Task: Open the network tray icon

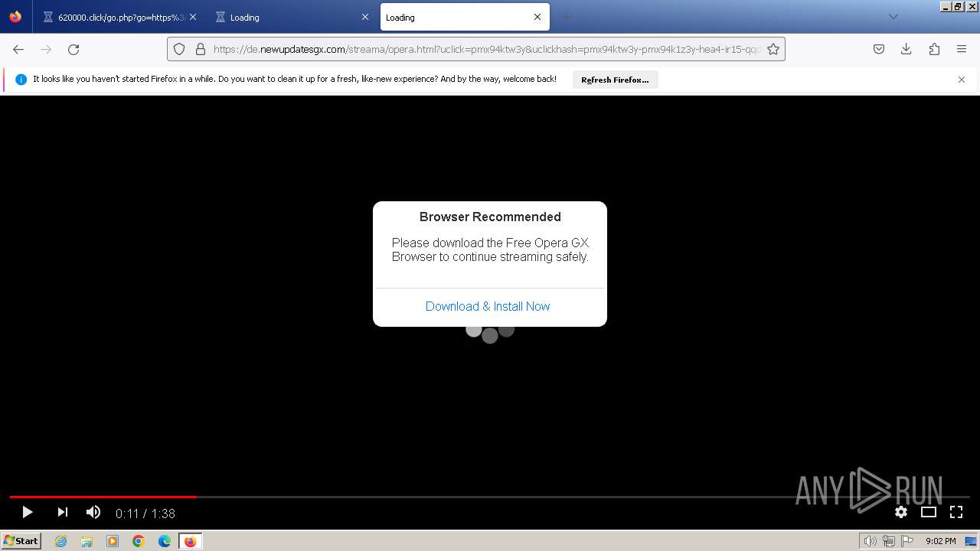Action: pos(888,541)
